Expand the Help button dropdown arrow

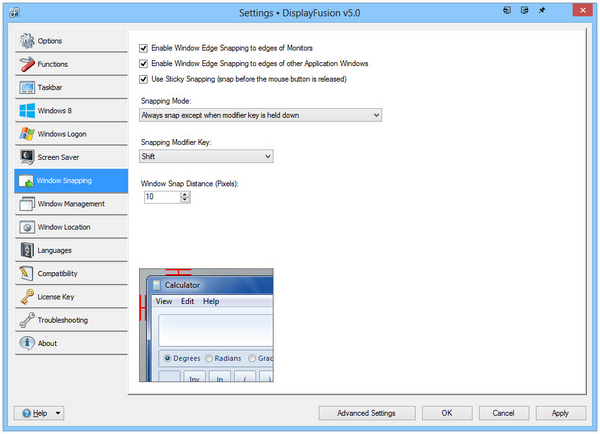point(58,413)
